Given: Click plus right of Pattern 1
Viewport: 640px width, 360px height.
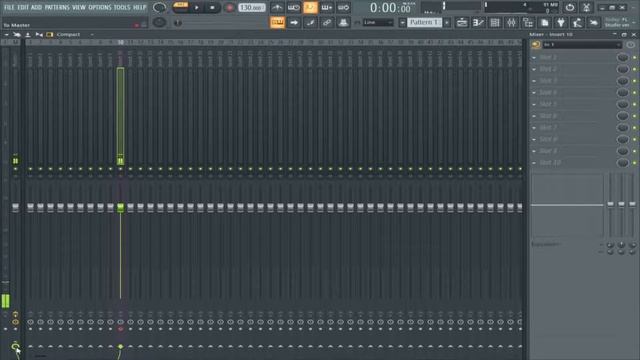Looking at the screenshot, I should (x=447, y=22).
